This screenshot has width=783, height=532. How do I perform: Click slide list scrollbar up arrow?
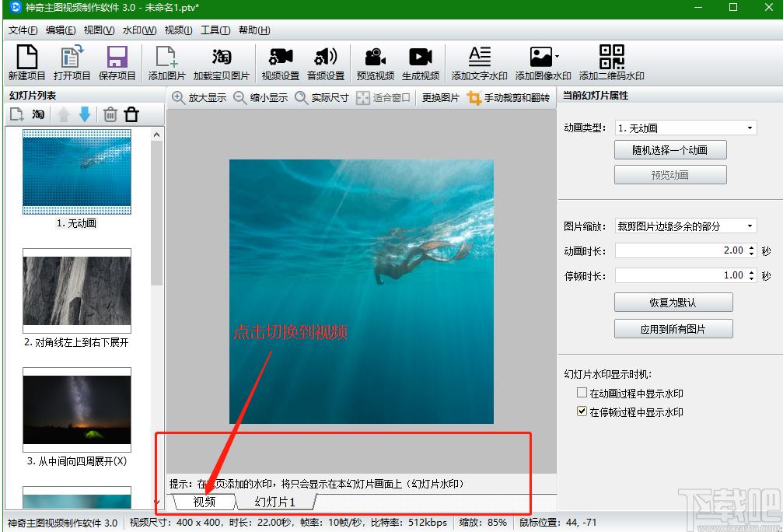pyautogui.click(x=157, y=135)
